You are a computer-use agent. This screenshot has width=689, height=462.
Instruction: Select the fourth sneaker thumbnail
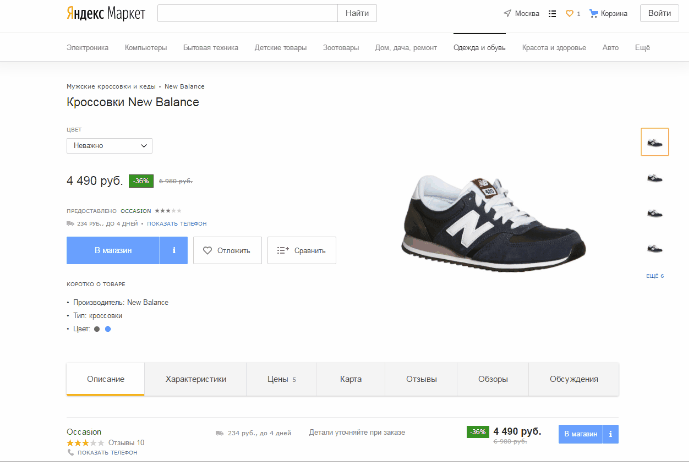coord(655,249)
